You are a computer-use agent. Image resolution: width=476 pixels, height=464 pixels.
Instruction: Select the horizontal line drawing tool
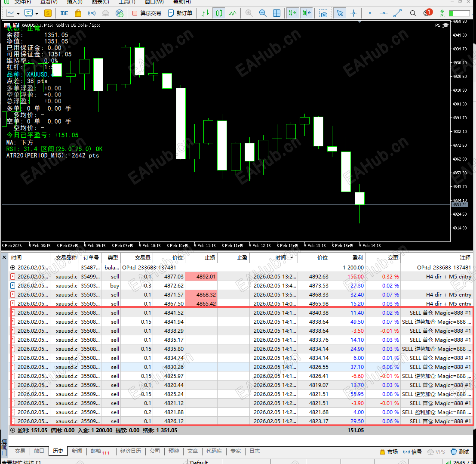[384, 13]
